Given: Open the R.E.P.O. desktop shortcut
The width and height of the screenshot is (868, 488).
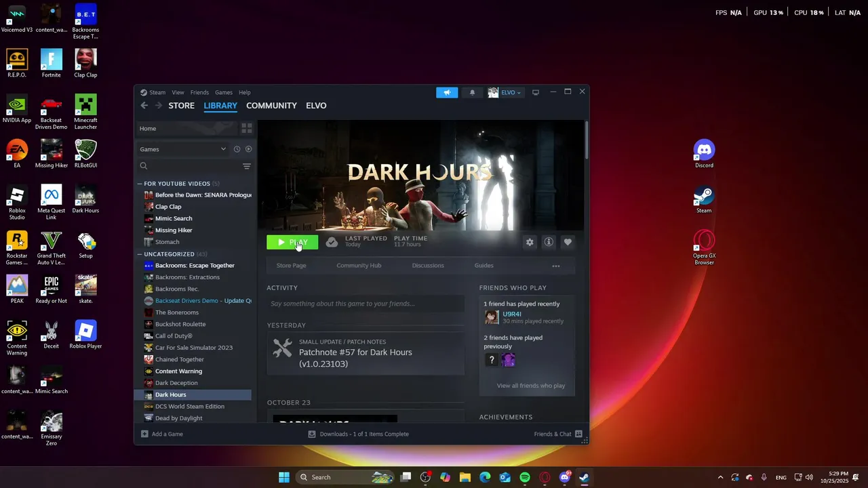Looking at the screenshot, I should [17, 64].
